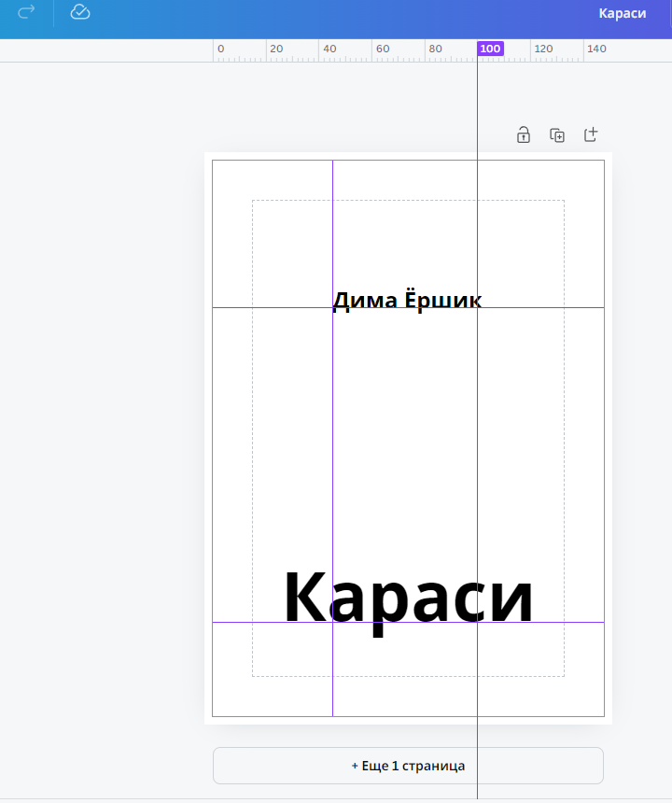
Task: Select the Дима Ёршик text on canvas
Action: (407, 301)
